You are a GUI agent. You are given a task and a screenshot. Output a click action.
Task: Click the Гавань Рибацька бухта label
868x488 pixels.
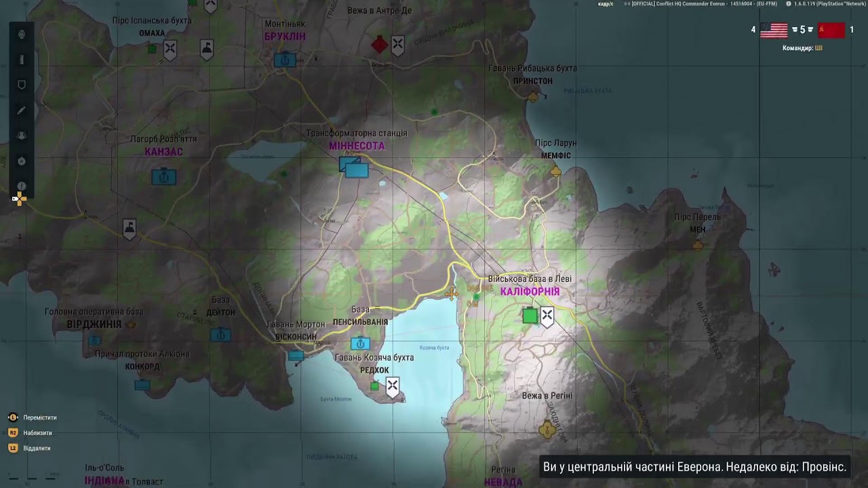pos(533,68)
